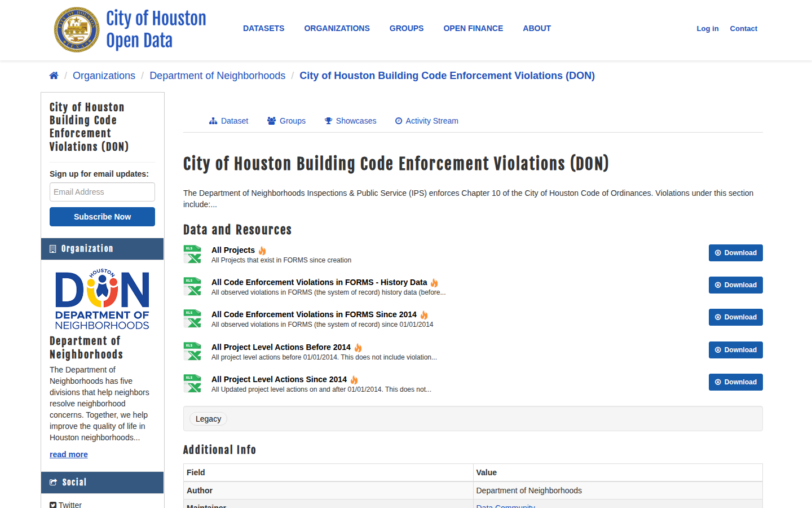Download Violations in FORMS Since 2014
The image size is (812, 508).
coord(735,317)
